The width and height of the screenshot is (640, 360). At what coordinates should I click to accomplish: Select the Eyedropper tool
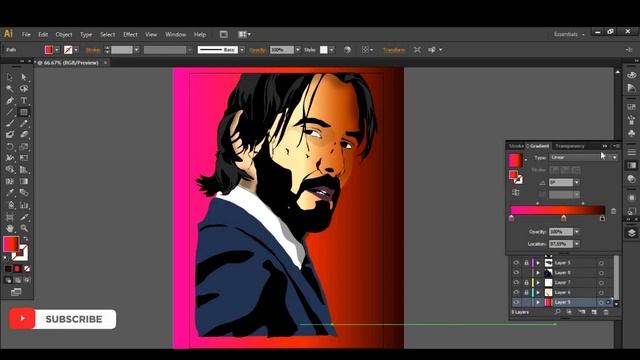pyautogui.click(x=10, y=193)
